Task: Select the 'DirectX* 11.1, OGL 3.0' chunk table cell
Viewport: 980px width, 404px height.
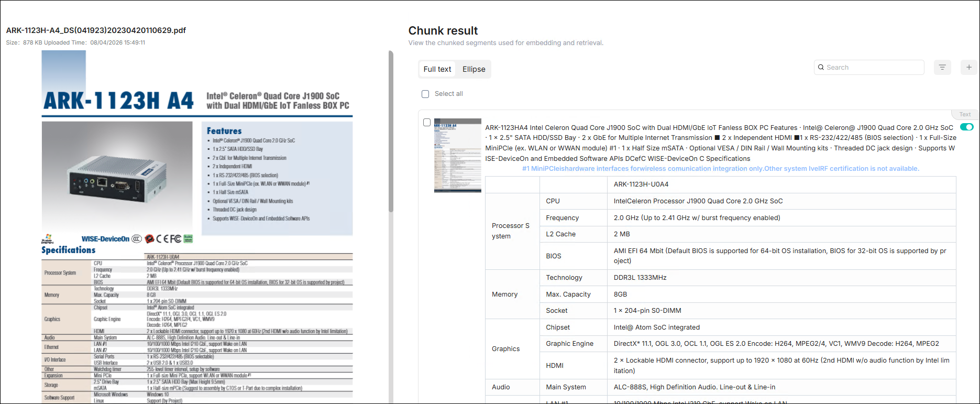Action: coord(781,344)
